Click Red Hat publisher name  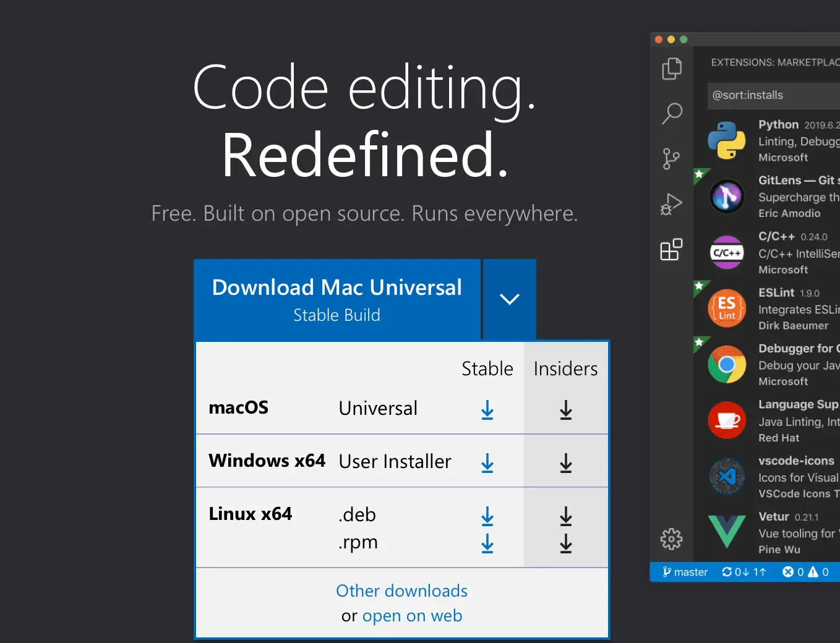[779, 438]
